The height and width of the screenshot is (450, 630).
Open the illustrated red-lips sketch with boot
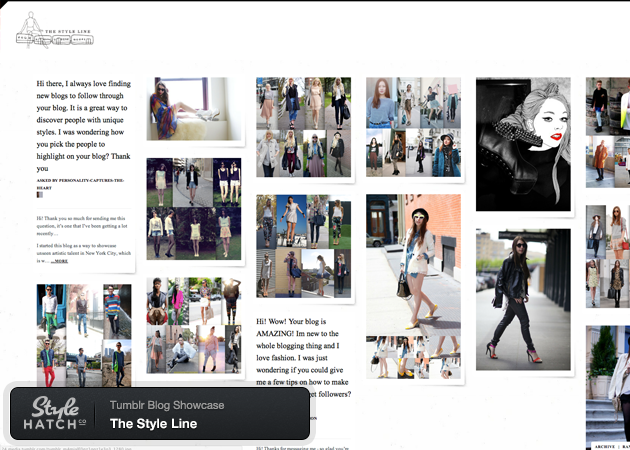click(x=522, y=143)
